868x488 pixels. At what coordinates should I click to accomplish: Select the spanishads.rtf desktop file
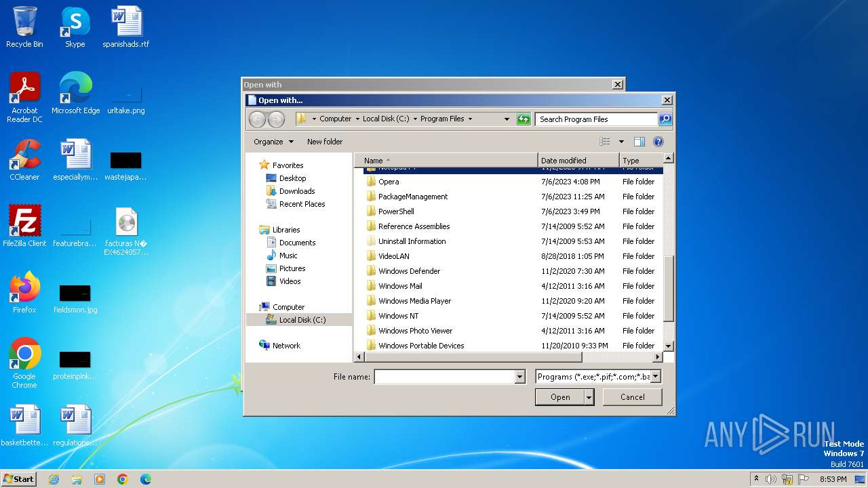(126, 27)
